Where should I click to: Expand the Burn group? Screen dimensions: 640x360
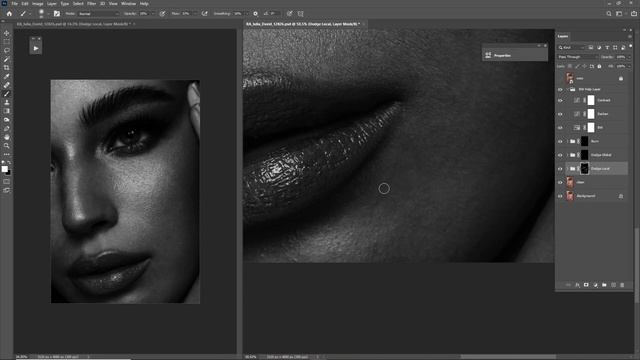click(x=567, y=142)
